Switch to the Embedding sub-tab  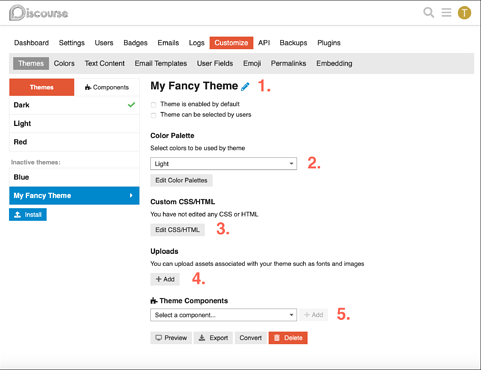(x=334, y=63)
